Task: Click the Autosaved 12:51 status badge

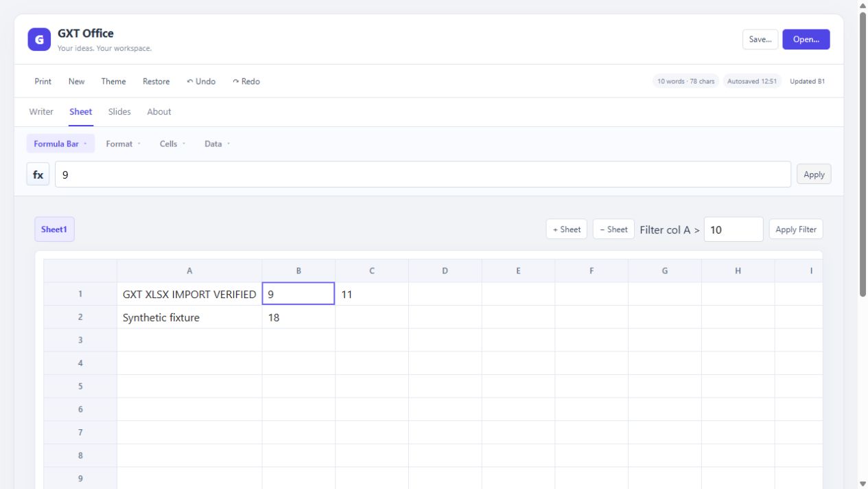Action: (752, 81)
